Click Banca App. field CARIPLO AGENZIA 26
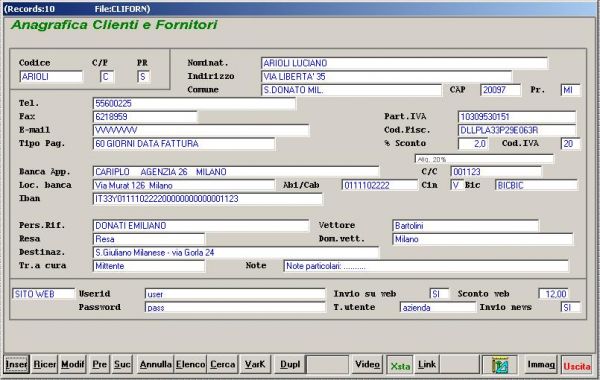 [236, 172]
